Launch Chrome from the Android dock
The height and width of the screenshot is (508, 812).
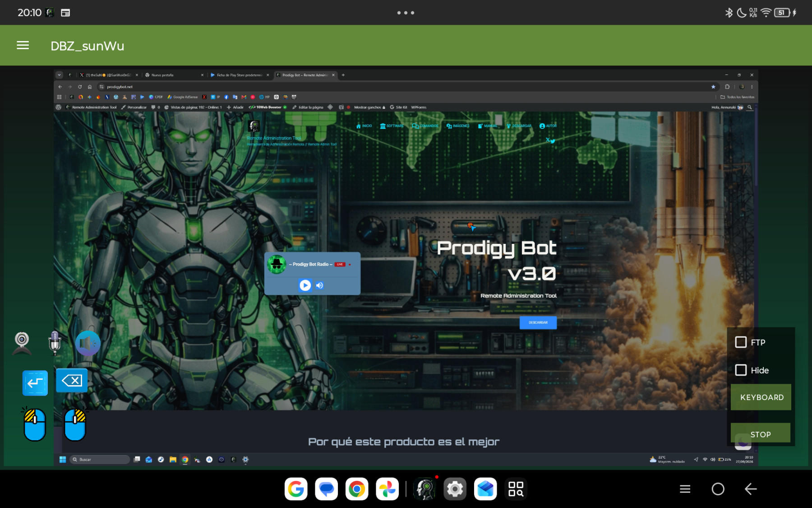(357, 489)
